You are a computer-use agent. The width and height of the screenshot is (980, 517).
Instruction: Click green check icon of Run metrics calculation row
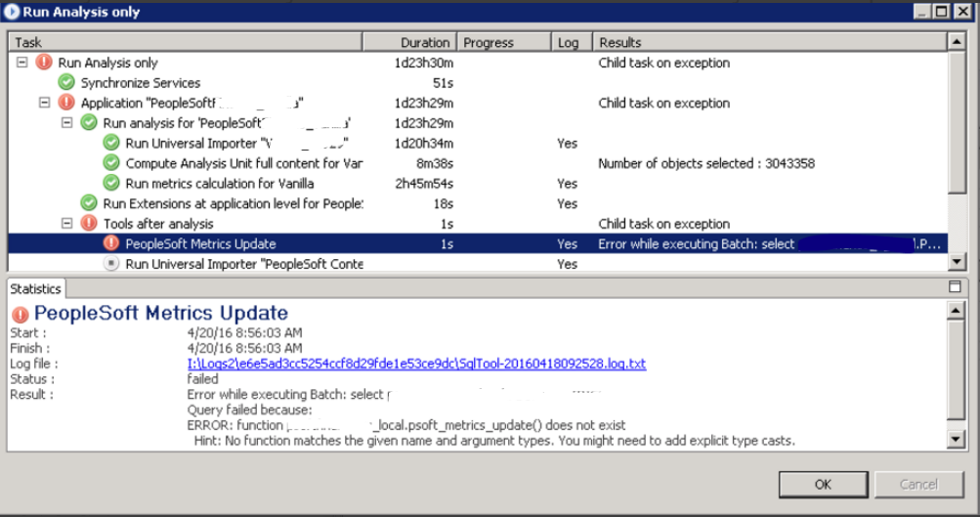click(111, 183)
